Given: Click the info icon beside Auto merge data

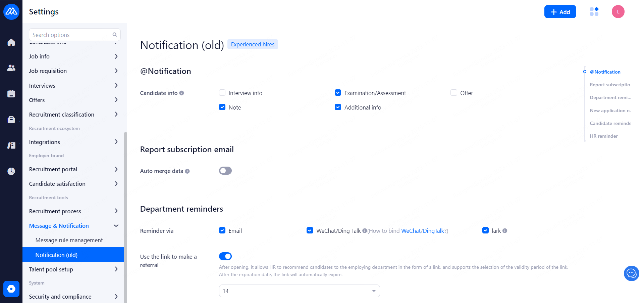Looking at the screenshot, I should 187,171.
